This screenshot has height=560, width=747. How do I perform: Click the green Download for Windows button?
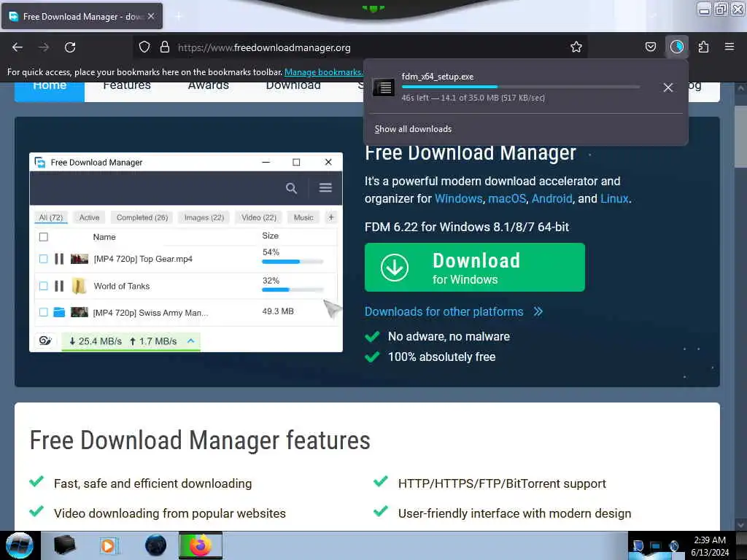(x=474, y=267)
